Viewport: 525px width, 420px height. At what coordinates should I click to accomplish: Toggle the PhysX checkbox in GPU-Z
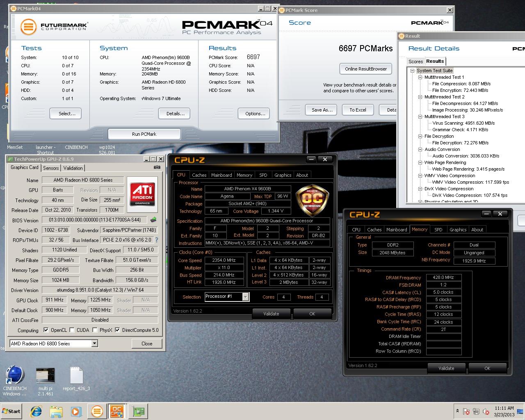pos(95,330)
